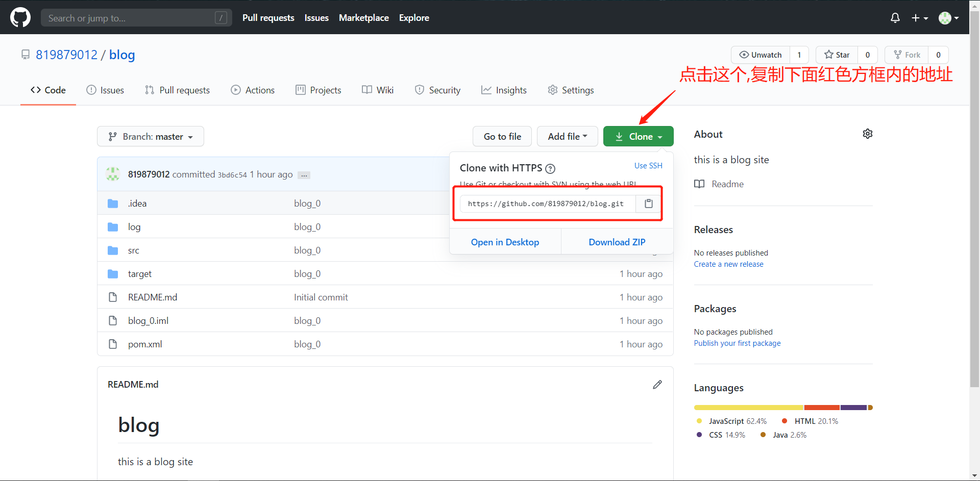The image size is (980, 481).
Task: Open the watchers count of 1
Action: point(799,55)
